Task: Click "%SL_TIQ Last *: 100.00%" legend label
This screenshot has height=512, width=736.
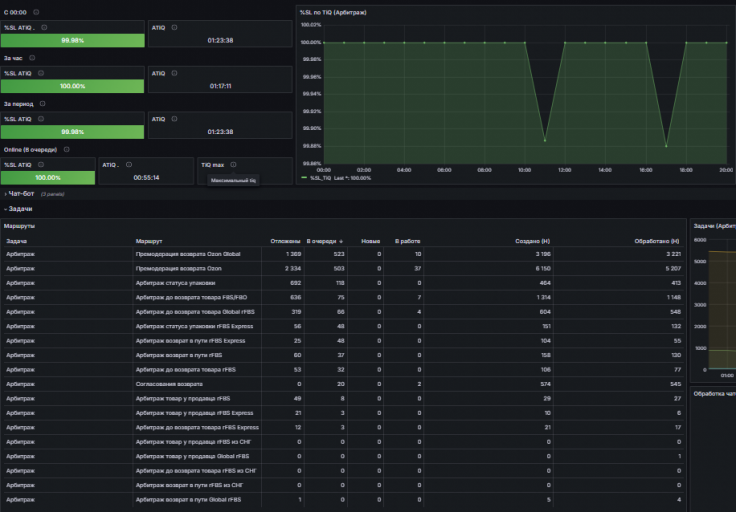Action: [x=341, y=178]
